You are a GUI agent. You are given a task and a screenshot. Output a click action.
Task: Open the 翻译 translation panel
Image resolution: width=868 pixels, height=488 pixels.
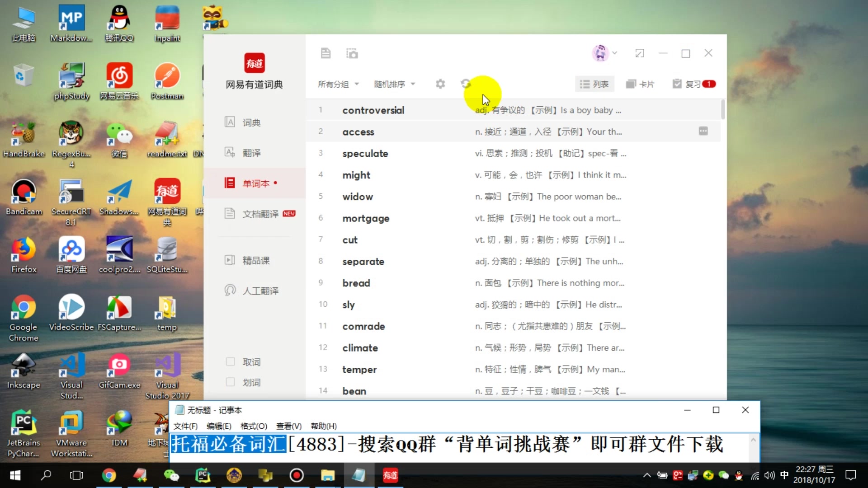coord(251,152)
